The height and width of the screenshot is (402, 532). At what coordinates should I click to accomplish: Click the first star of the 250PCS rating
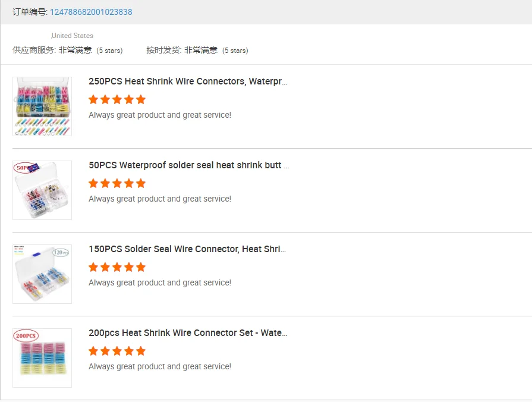click(93, 99)
